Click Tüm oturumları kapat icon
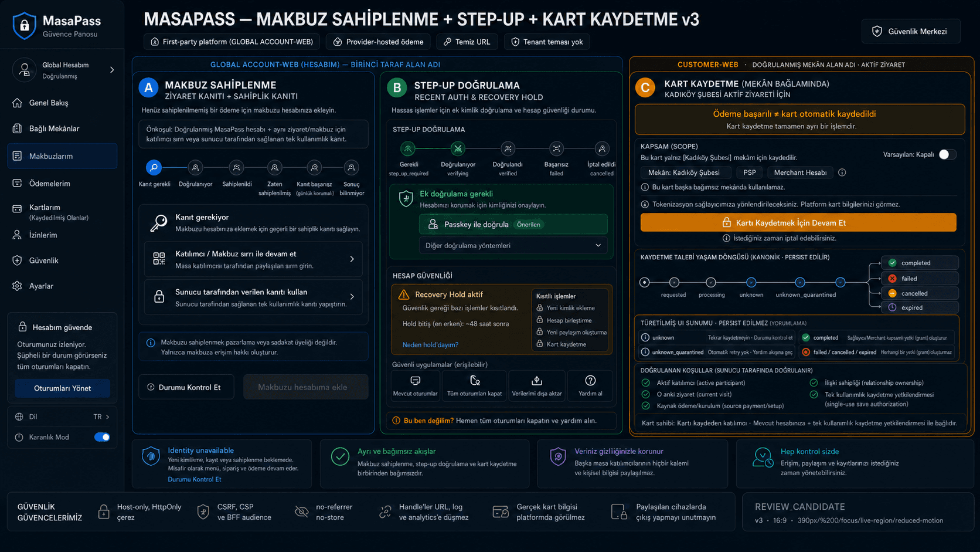Screen dimensions: 980x552 tap(475, 381)
